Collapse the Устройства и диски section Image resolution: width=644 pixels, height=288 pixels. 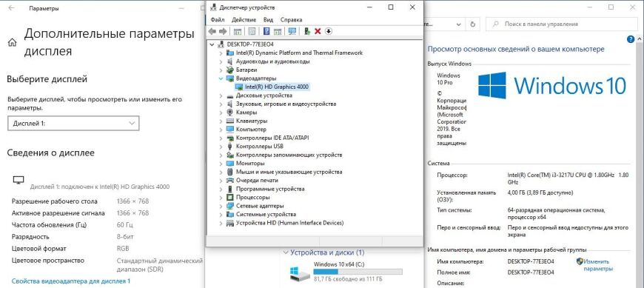pyautogui.click(x=286, y=252)
